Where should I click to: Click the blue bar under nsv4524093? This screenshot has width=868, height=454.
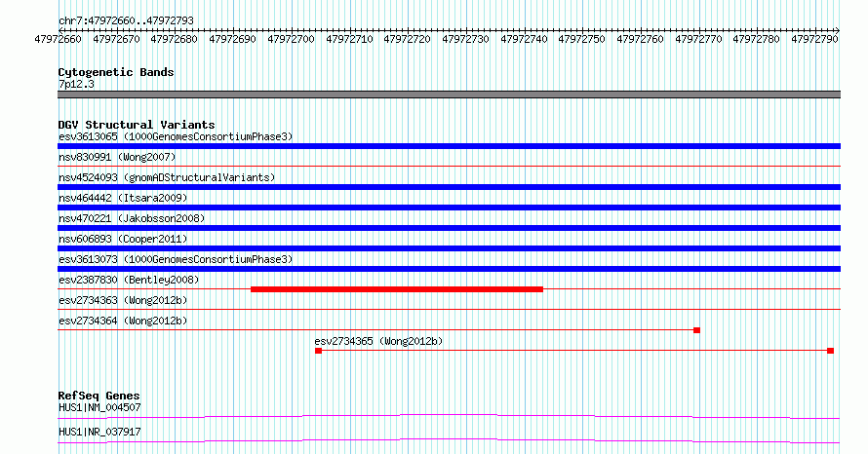pyautogui.click(x=449, y=187)
